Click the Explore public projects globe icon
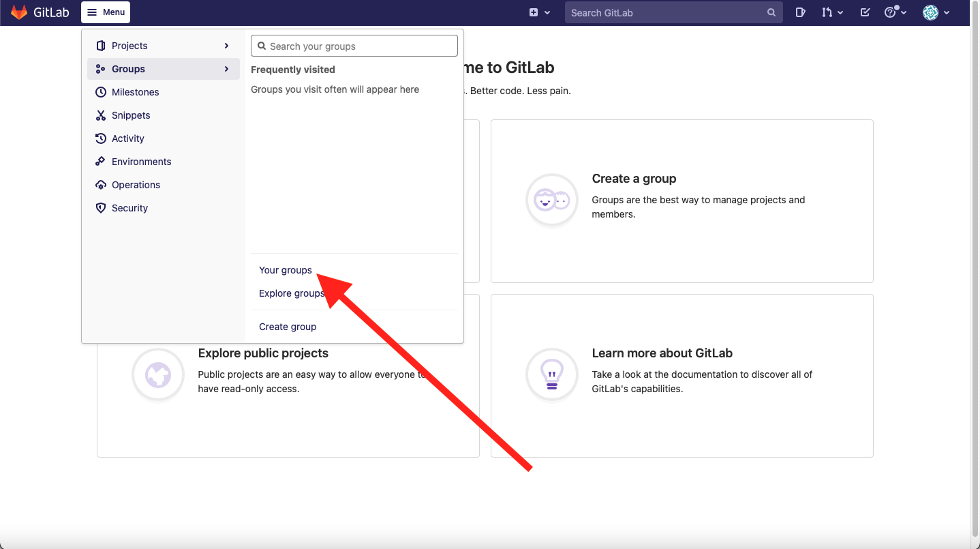Screen dimensions: 980x549 click(158, 374)
